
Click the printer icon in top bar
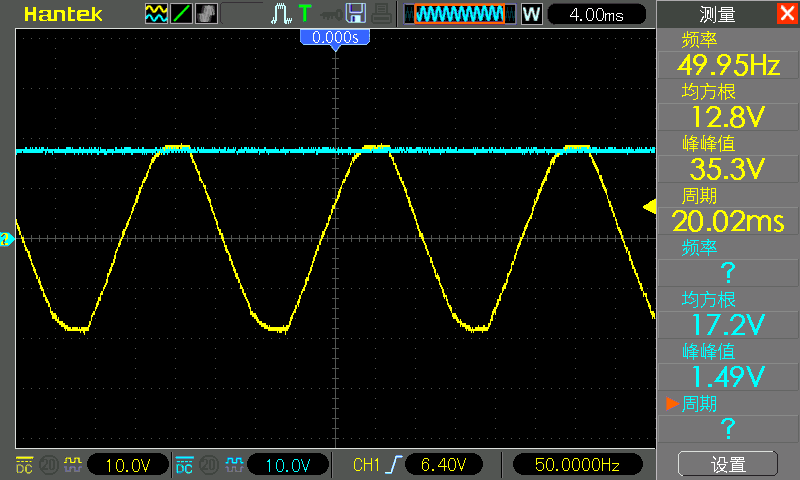coord(381,14)
